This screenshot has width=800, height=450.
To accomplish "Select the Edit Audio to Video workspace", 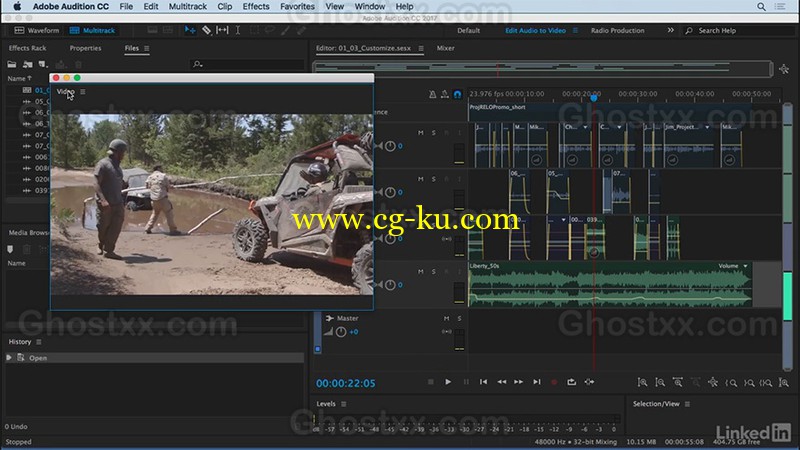I will [535, 31].
